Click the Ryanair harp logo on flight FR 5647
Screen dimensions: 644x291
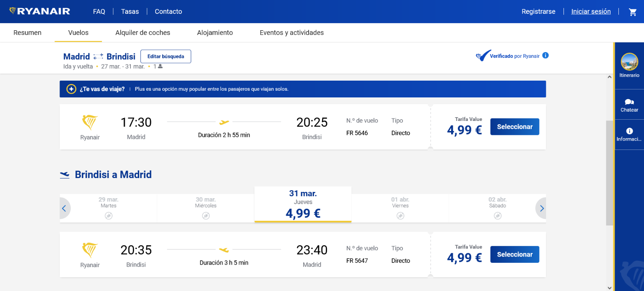(x=90, y=250)
